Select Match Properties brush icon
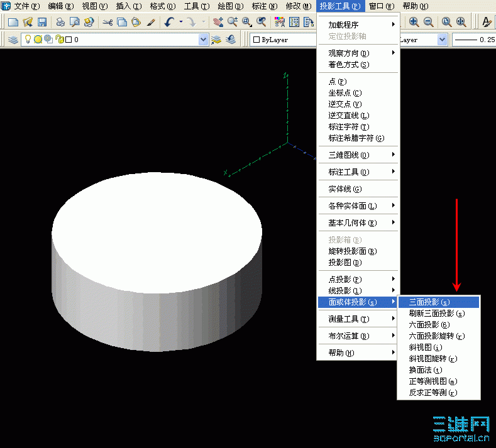Viewport: 496px width, 448px height. [151, 22]
